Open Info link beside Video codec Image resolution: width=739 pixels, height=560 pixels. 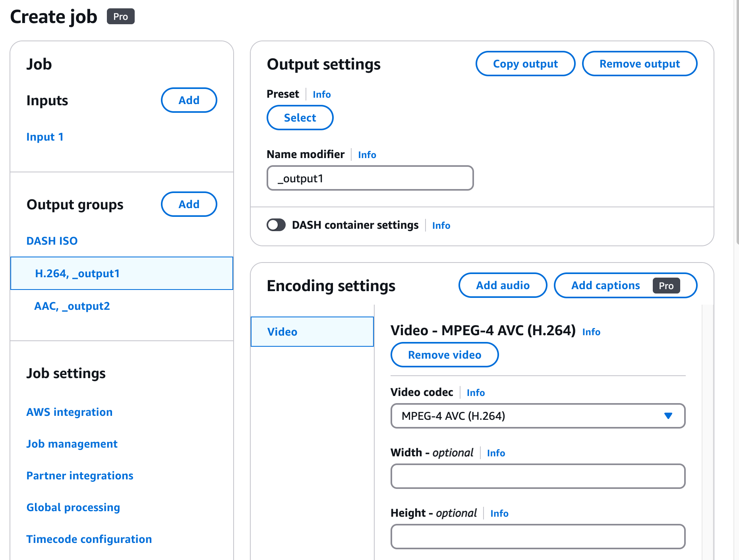pyautogui.click(x=476, y=392)
